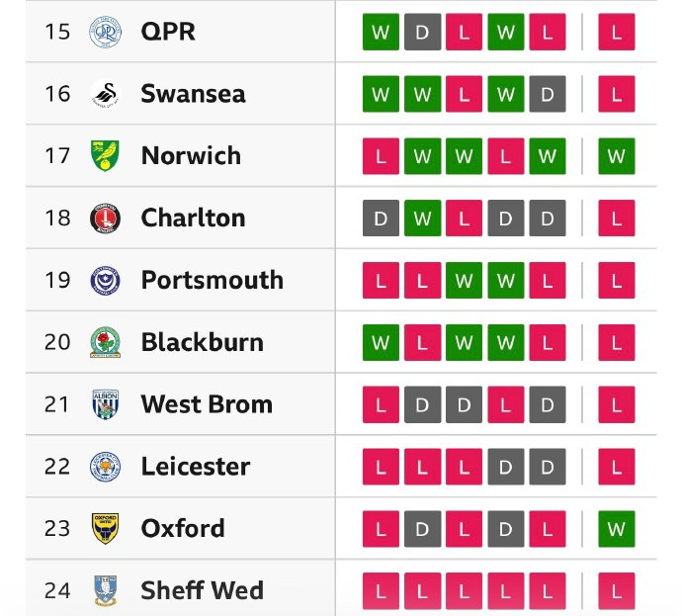Screen dimensions: 682x616
Task: Select the Blackburn Rovers badge
Action: [105, 343]
